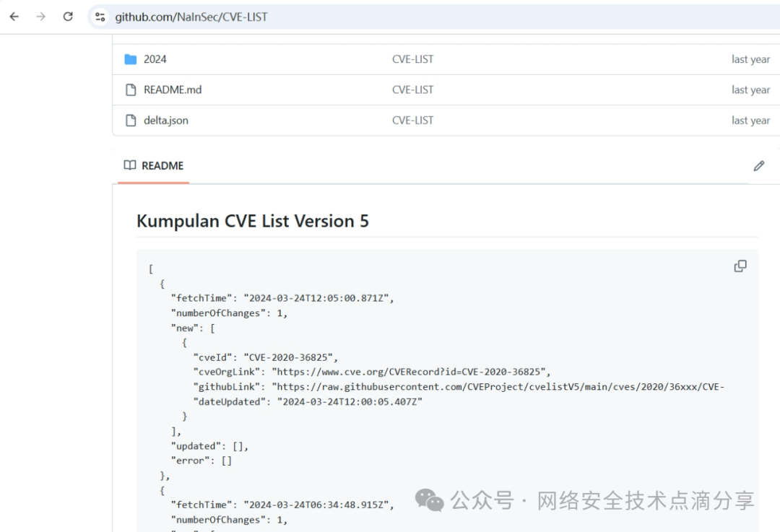The image size is (780, 532).
Task: Open the 2024 folder icon
Action: [130, 59]
